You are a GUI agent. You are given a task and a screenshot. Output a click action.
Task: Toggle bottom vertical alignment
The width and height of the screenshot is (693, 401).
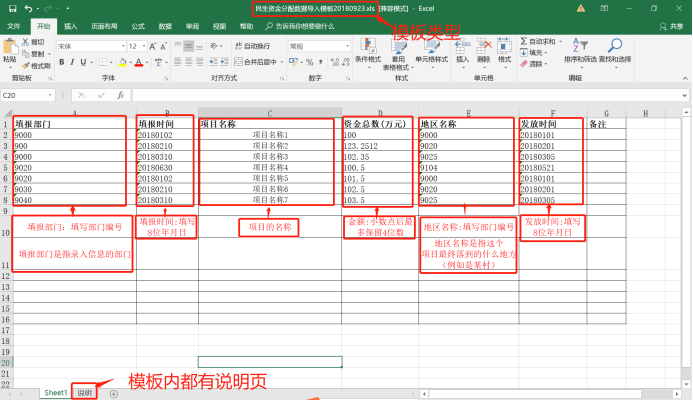click(200, 46)
